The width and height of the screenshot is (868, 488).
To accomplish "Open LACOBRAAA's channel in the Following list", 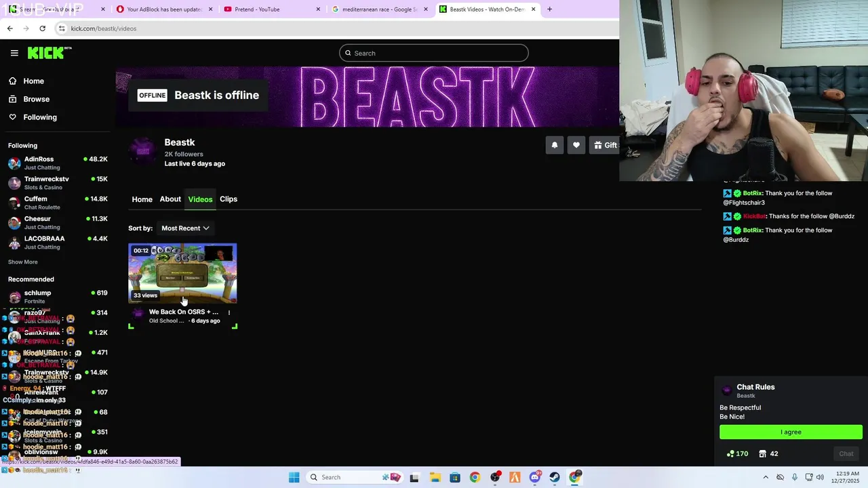I will tap(58, 242).
